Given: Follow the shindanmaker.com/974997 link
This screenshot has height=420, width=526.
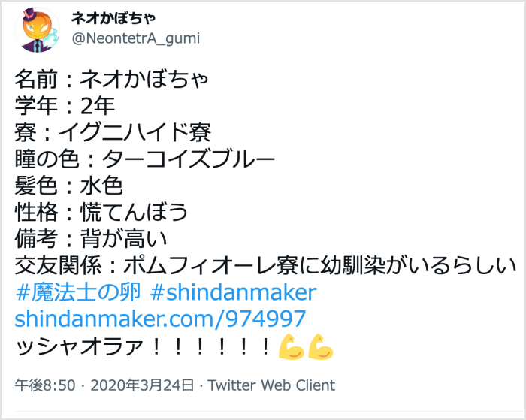Looking at the screenshot, I should [160, 319].
